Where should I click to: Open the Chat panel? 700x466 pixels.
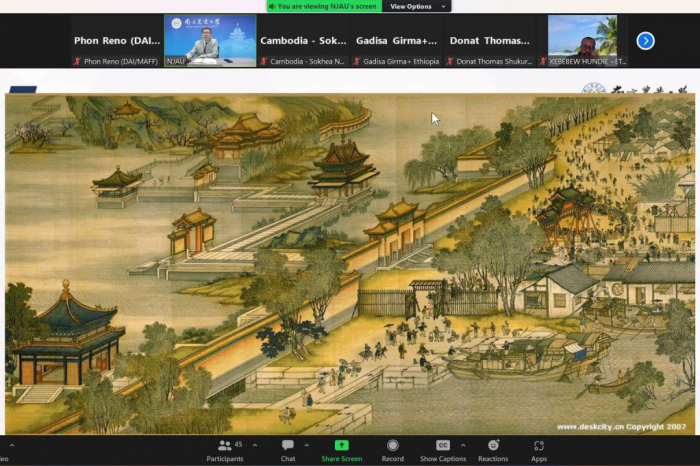[x=288, y=449]
